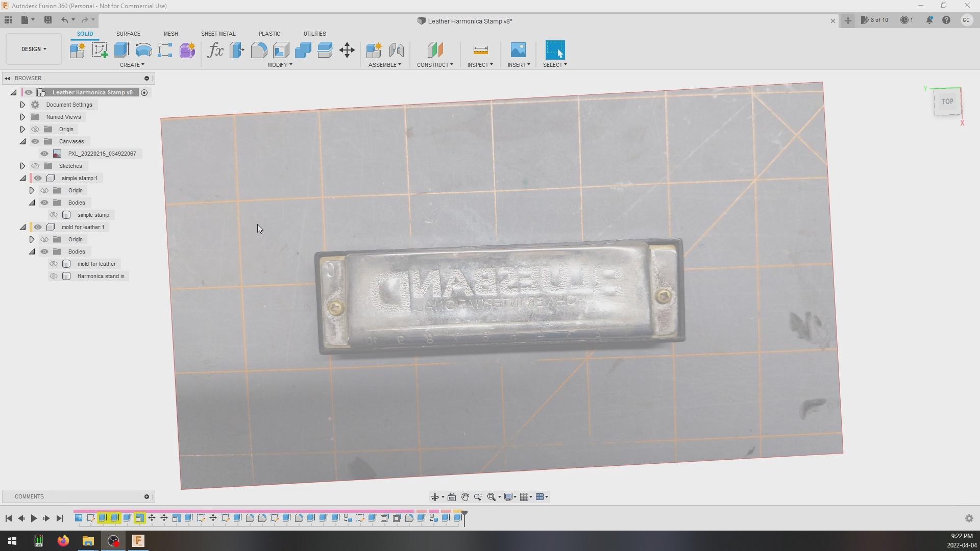Select the Revolve tool icon
The width and height of the screenshot is (980, 551).
pos(143,50)
